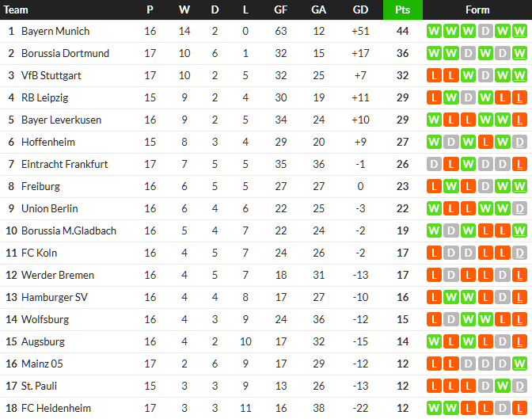Click the win badge in Eintracht Frankfurt's form
532x419 pixels.
pyautogui.click(x=466, y=164)
